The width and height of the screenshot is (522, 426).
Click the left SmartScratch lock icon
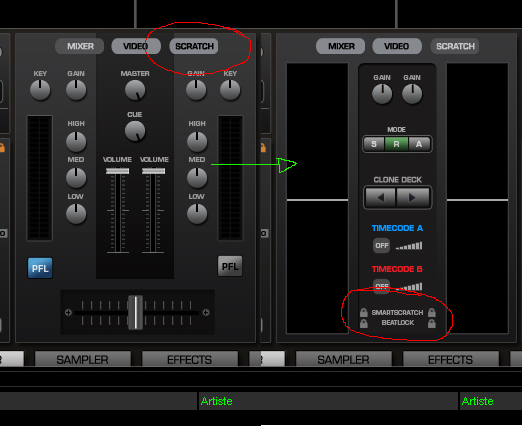364,312
